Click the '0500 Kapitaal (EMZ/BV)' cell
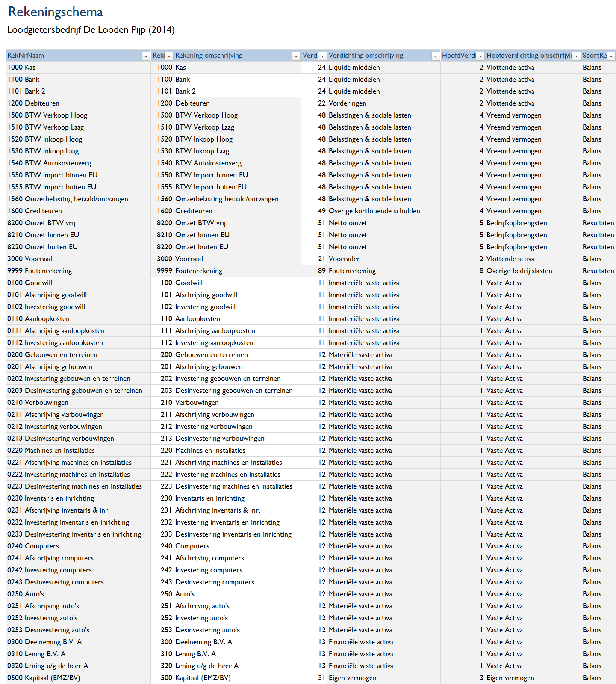 pyautogui.click(x=44, y=678)
